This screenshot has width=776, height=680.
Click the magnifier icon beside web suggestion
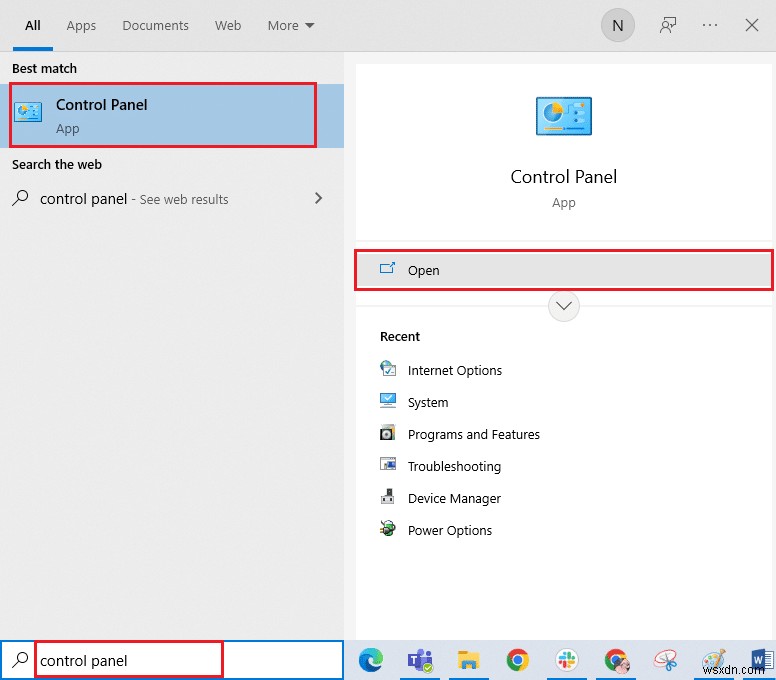tap(20, 198)
